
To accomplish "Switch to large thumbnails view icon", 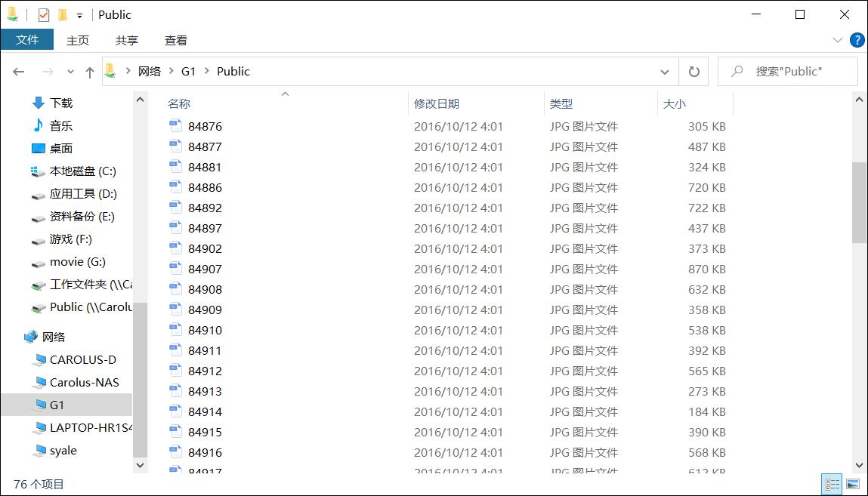I will [x=852, y=485].
